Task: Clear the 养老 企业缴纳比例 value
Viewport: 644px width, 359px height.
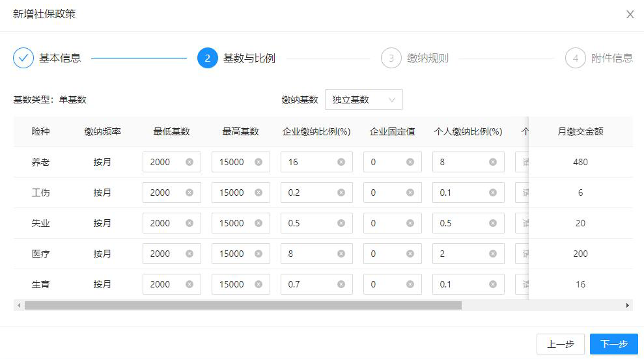Action: tap(341, 162)
